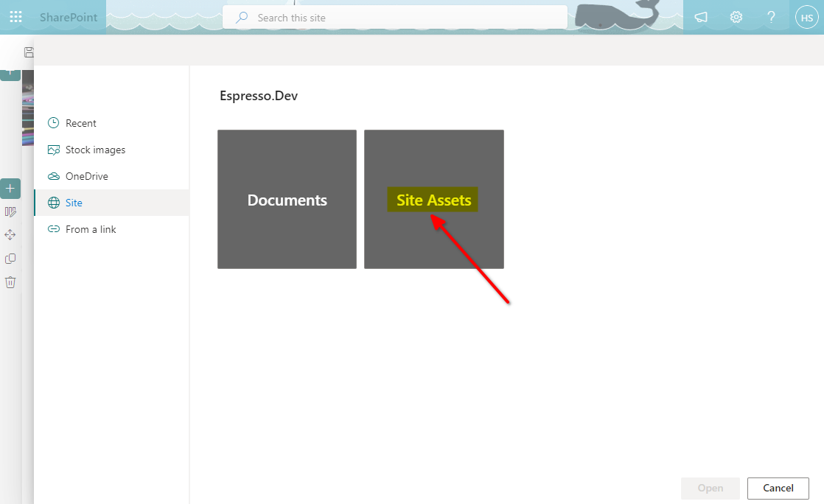The image size is (824, 504).
Task: Click the search magnifier icon
Action: point(242,18)
